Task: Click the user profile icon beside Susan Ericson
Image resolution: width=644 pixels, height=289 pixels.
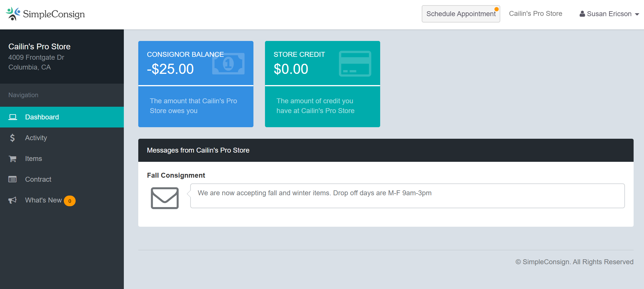Action: coord(582,14)
